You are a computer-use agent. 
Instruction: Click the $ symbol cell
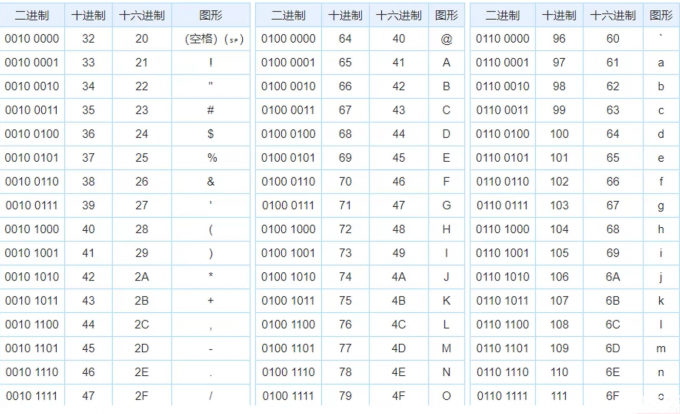click(x=211, y=134)
